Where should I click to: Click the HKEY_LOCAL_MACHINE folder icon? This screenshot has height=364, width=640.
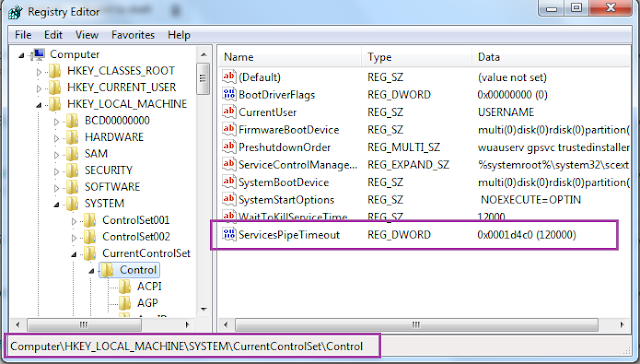[55, 104]
